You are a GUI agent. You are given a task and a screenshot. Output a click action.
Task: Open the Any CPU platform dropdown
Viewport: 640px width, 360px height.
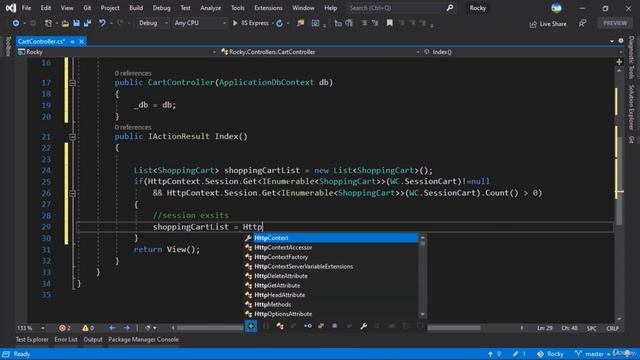[200, 23]
